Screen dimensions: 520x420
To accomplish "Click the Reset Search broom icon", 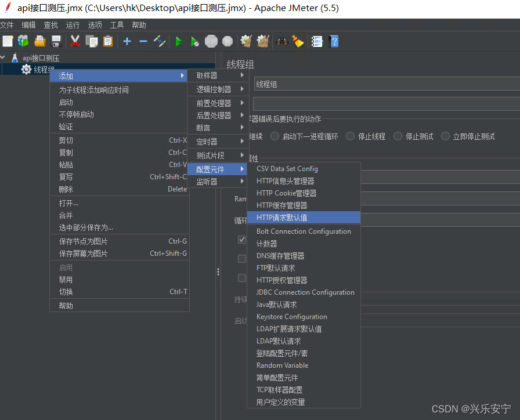I will point(298,41).
